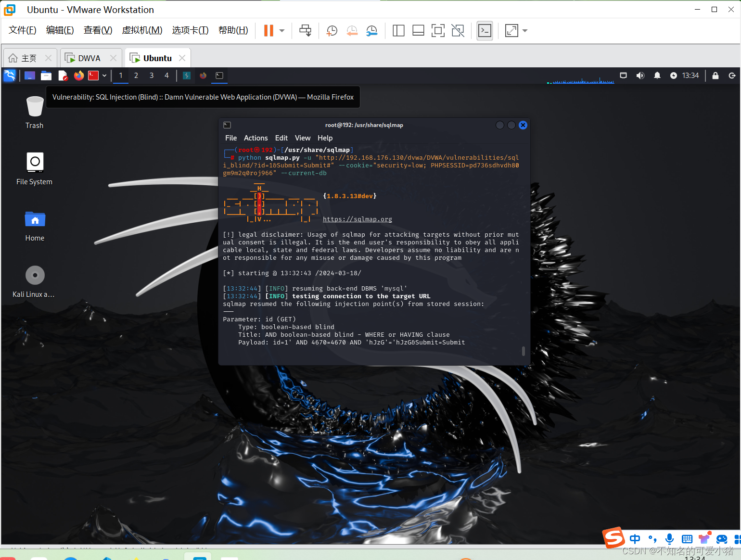Expand the stretch display dropdown arrow
The width and height of the screenshot is (741, 560).
[525, 31]
